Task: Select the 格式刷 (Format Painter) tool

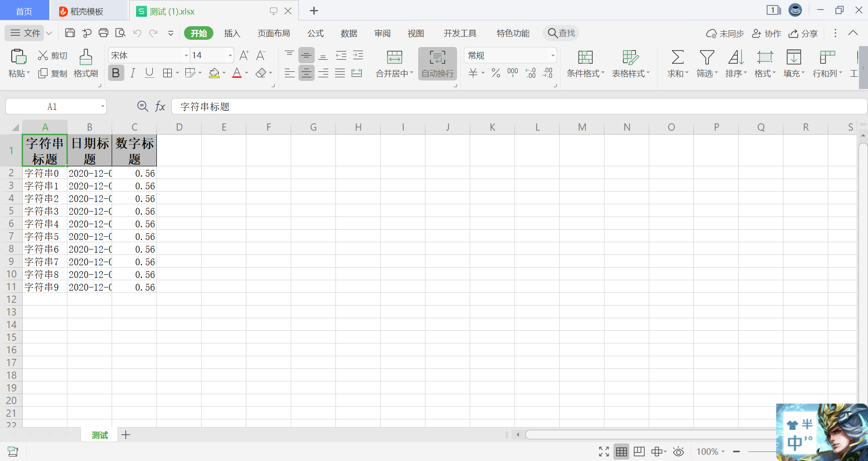Action: (85, 63)
